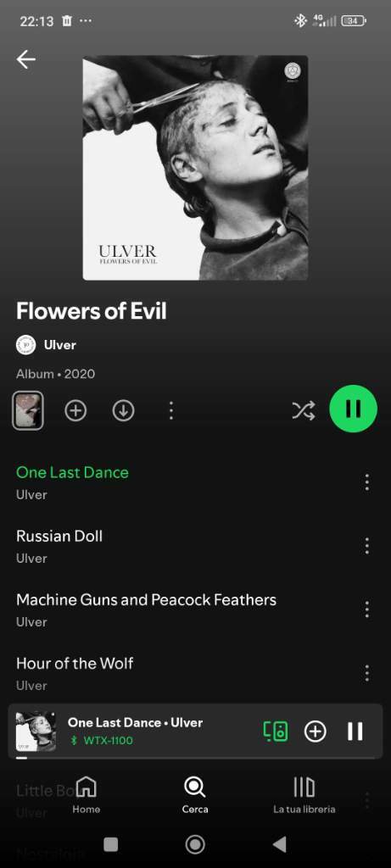Tap the mini player progress bar
391x868 pixels.
point(195,758)
